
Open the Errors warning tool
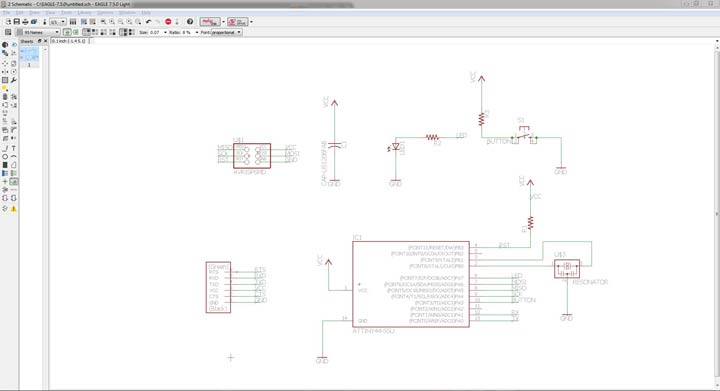14,209
